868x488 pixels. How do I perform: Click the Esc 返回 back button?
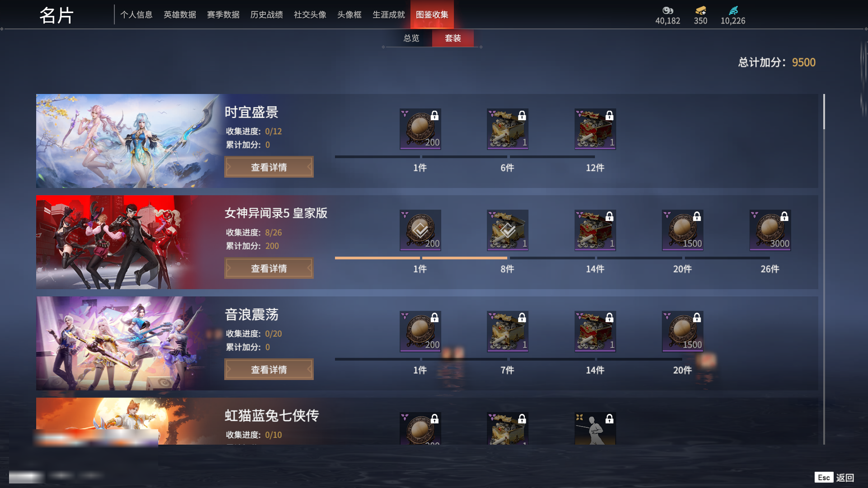(x=835, y=478)
